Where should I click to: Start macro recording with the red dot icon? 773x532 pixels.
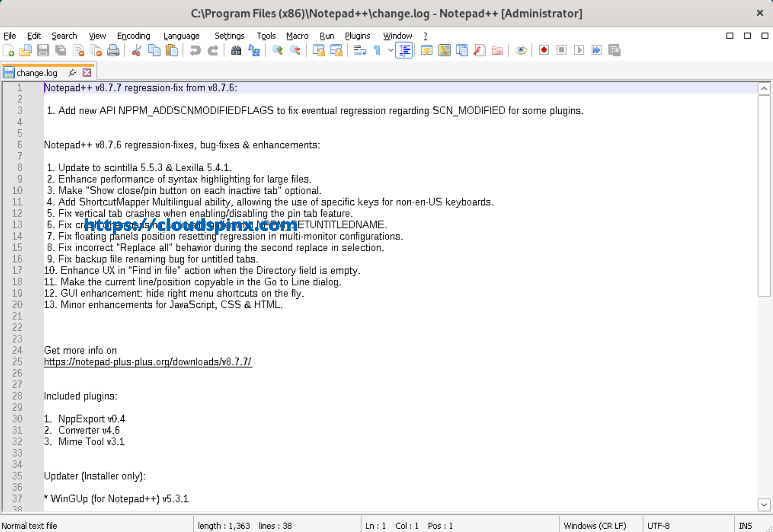(x=543, y=50)
